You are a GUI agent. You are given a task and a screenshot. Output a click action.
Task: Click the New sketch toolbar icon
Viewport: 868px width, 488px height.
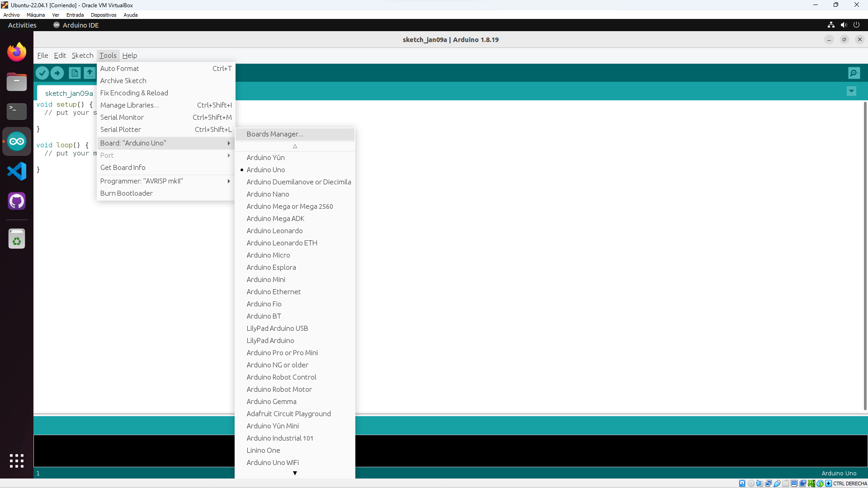[x=75, y=73]
